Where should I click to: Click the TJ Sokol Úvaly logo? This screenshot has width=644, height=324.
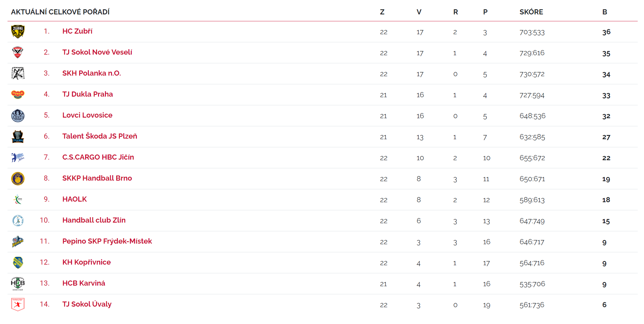click(x=18, y=304)
